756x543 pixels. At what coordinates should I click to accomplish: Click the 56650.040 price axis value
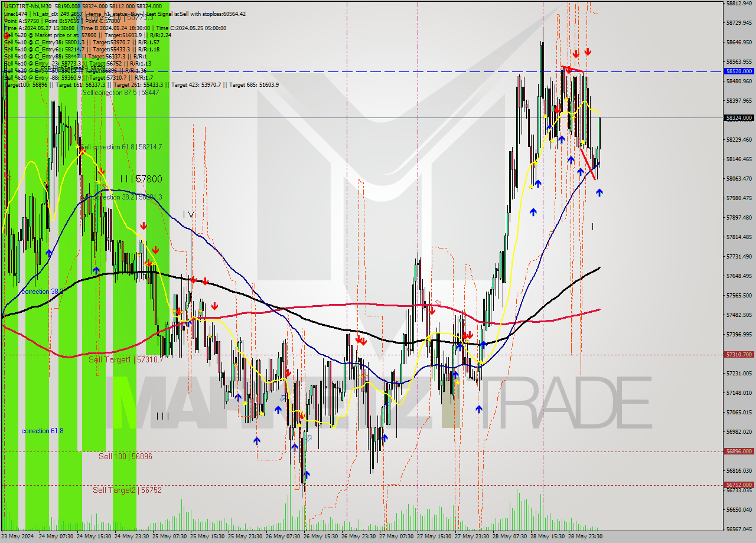pos(739,509)
